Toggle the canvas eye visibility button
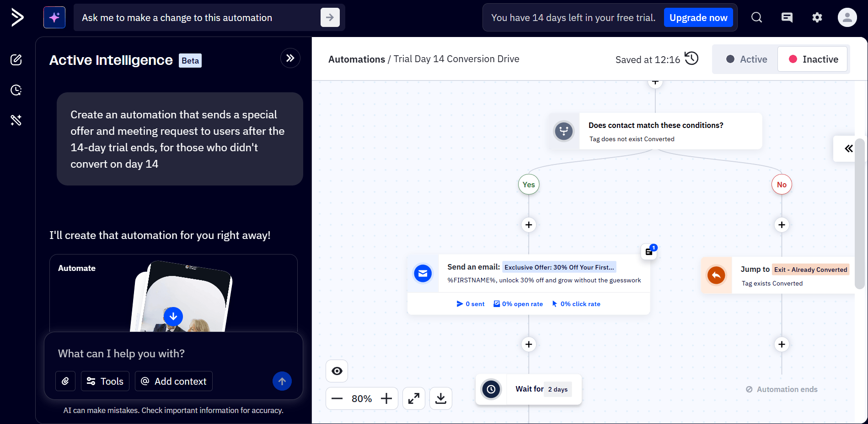 [337, 371]
